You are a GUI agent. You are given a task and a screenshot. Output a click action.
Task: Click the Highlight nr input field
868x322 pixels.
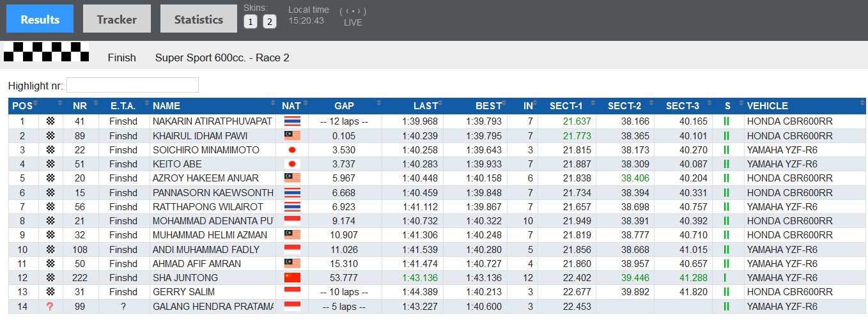[132, 85]
